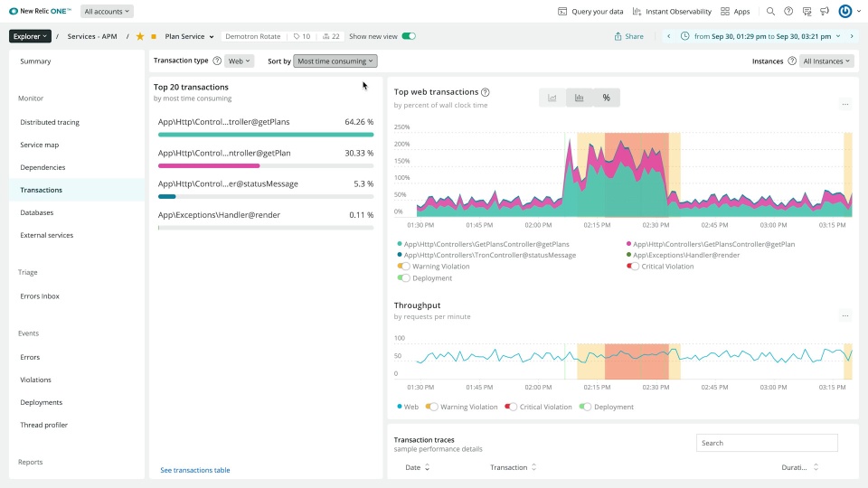Click Instances help icon

click(792, 61)
